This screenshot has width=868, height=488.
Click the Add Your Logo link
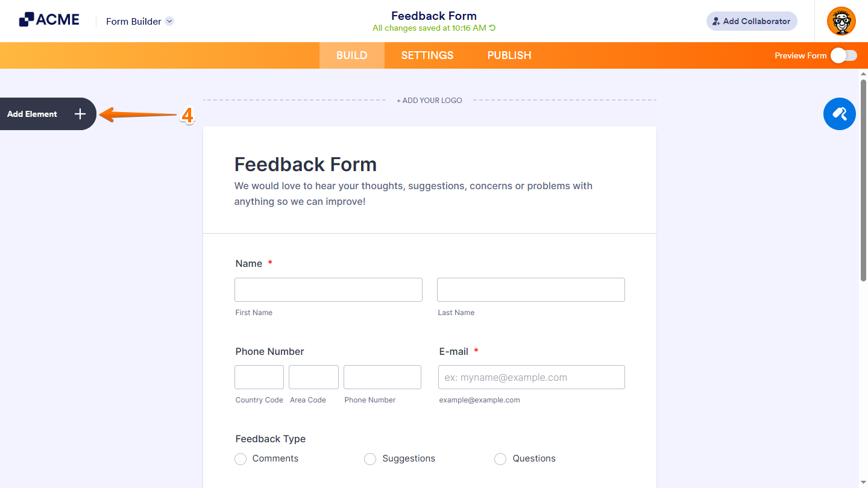click(429, 101)
